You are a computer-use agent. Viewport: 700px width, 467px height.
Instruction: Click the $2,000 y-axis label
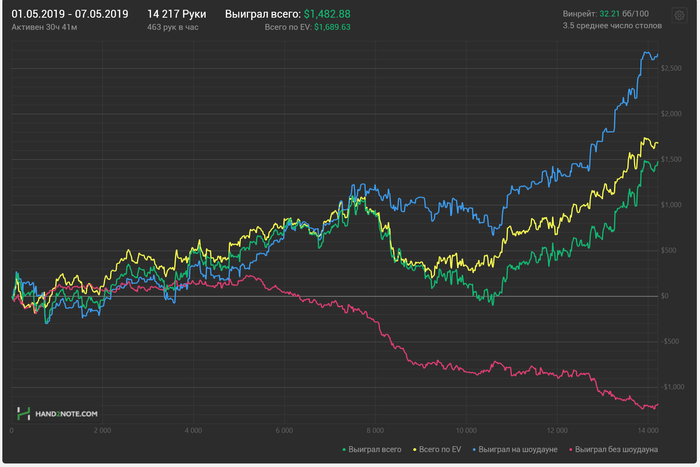point(671,114)
